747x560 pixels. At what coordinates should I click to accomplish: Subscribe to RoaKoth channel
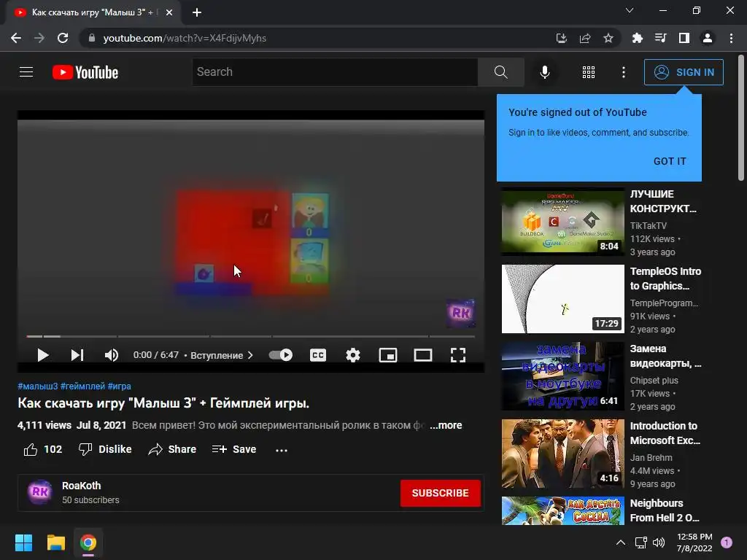click(440, 493)
